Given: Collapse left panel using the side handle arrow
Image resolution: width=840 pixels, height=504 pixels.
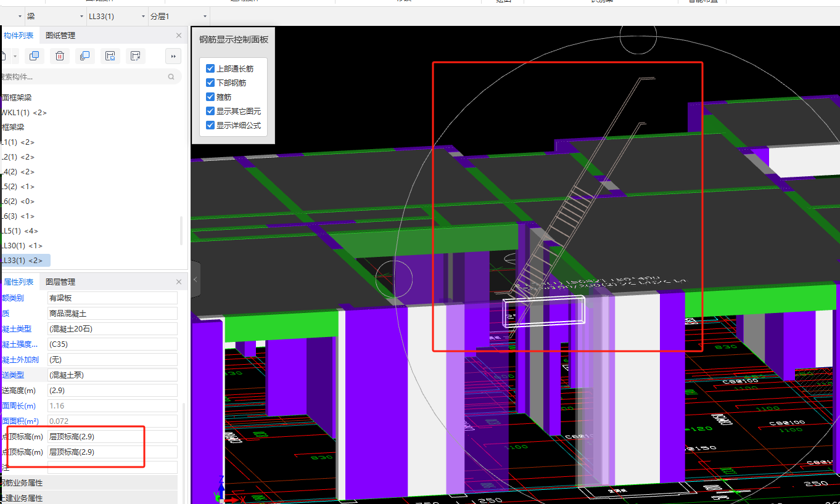Looking at the screenshot, I should [196, 280].
